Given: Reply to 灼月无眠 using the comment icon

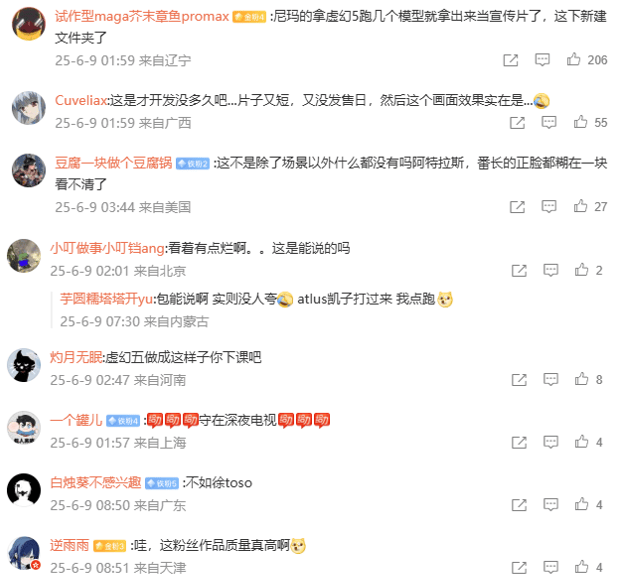Looking at the screenshot, I should pyautogui.click(x=550, y=379).
